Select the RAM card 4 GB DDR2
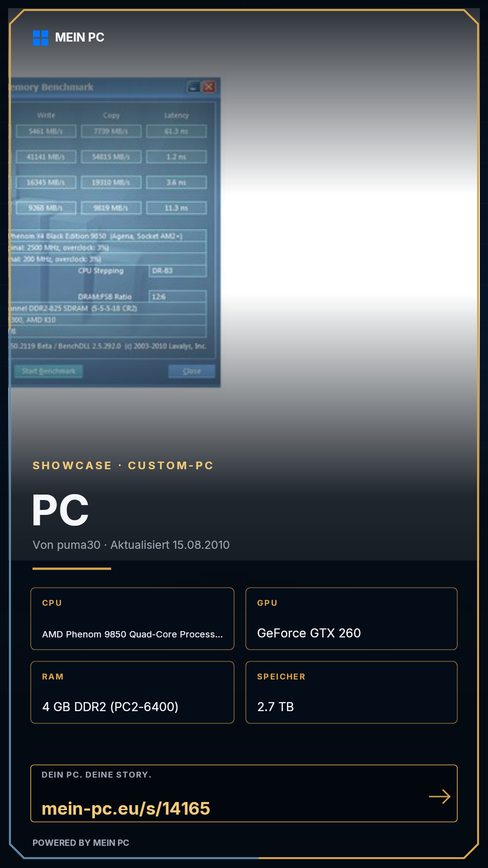488x868 pixels. coord(132,693)
